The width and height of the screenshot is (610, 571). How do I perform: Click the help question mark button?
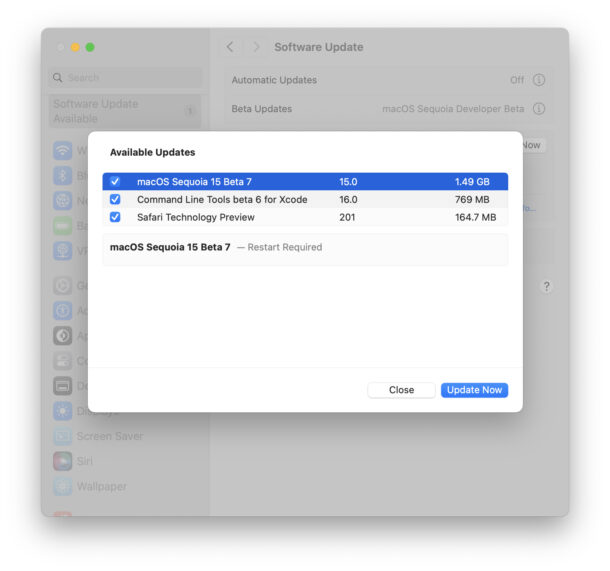(x=546, y=286)
